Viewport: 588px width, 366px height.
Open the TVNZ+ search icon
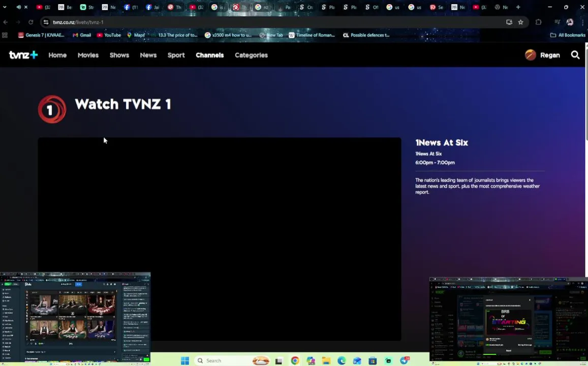(575, 55)
